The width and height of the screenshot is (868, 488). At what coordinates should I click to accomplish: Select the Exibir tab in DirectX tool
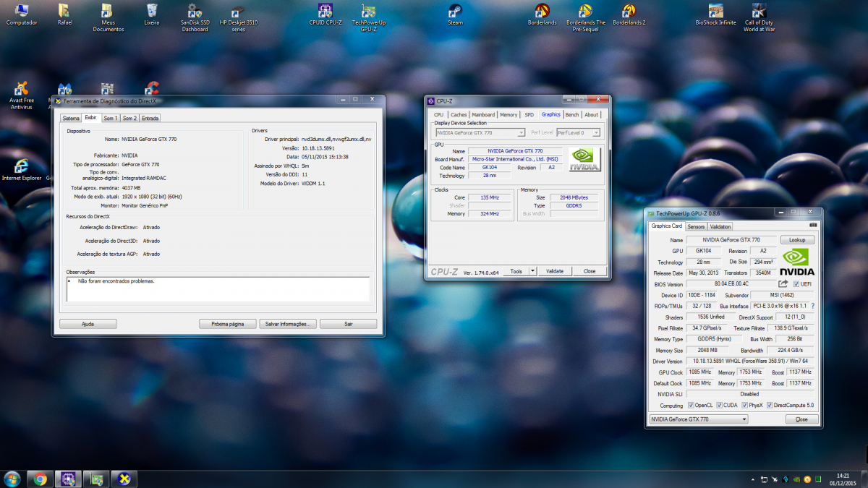point(90,117)
